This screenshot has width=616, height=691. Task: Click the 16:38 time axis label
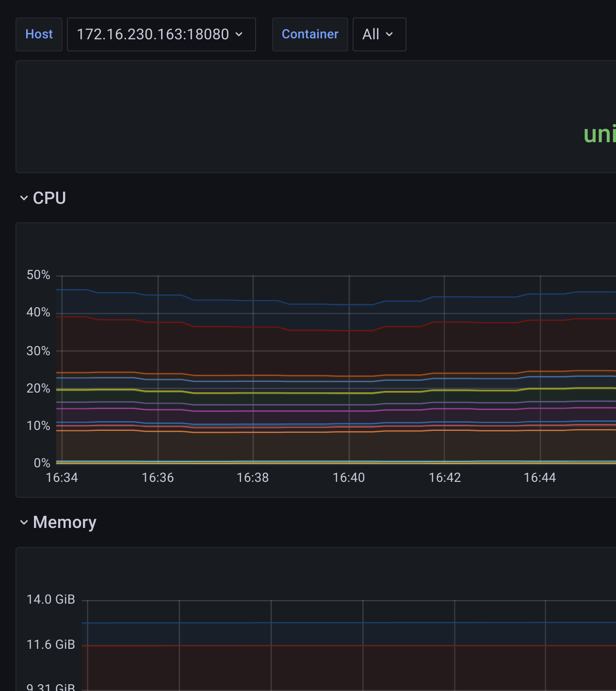click(253, 477)
